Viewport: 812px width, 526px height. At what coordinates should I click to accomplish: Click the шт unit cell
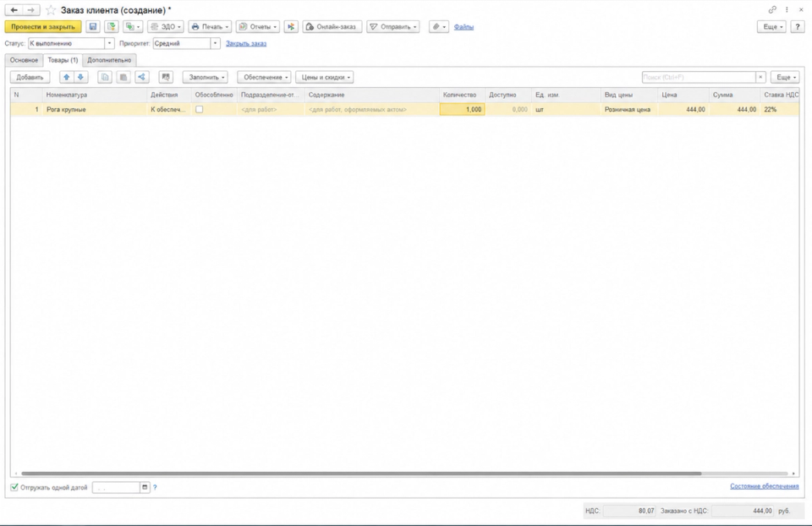566,109
